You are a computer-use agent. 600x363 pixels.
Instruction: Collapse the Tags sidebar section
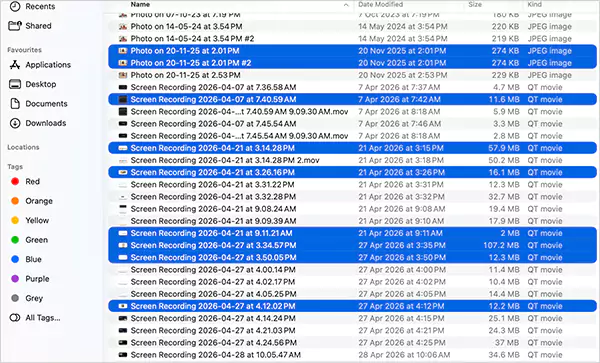[15, 167]
